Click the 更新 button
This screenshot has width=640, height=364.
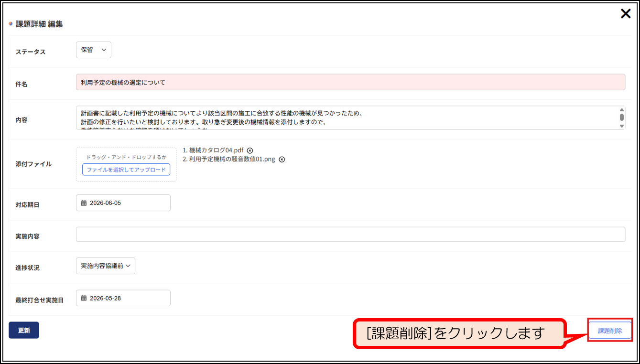click(x=24, y=330)
